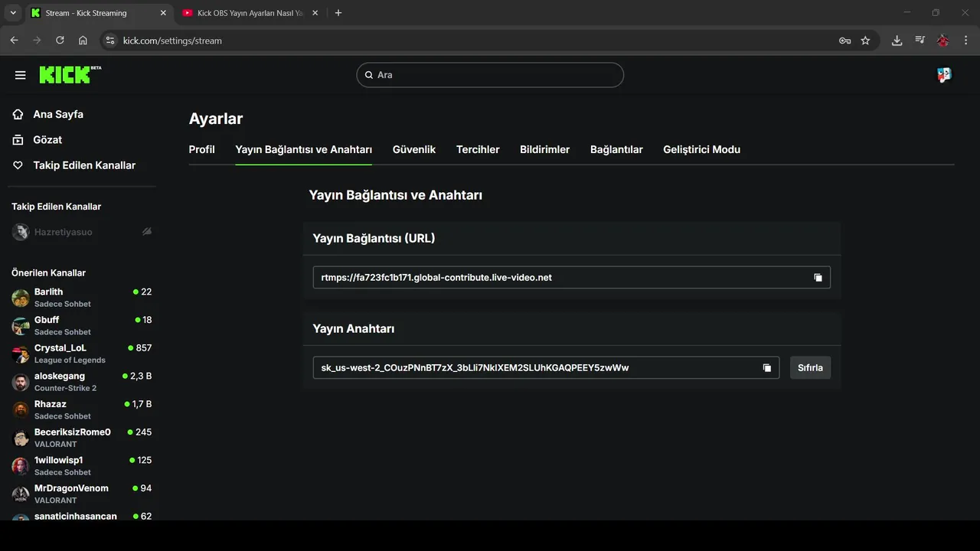Click Crystal_LoL's channel avatar

point(21,354)
